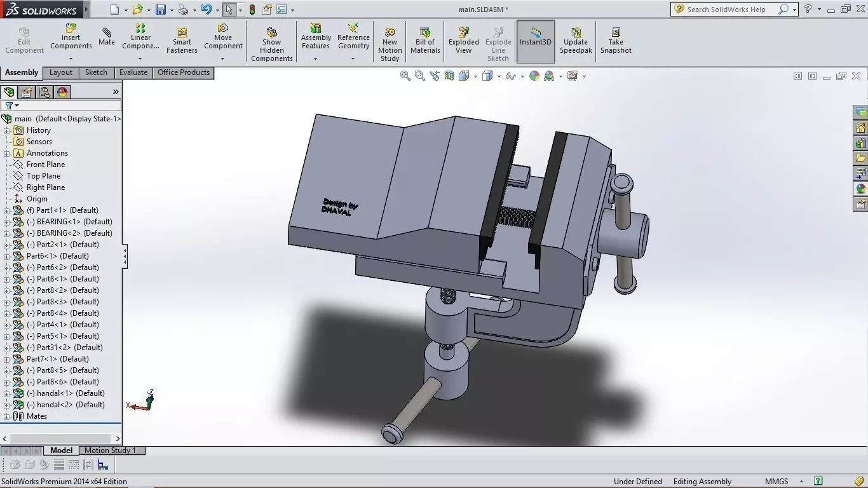
Task: Create a new document with the New icon
Action: coord(114,10)
